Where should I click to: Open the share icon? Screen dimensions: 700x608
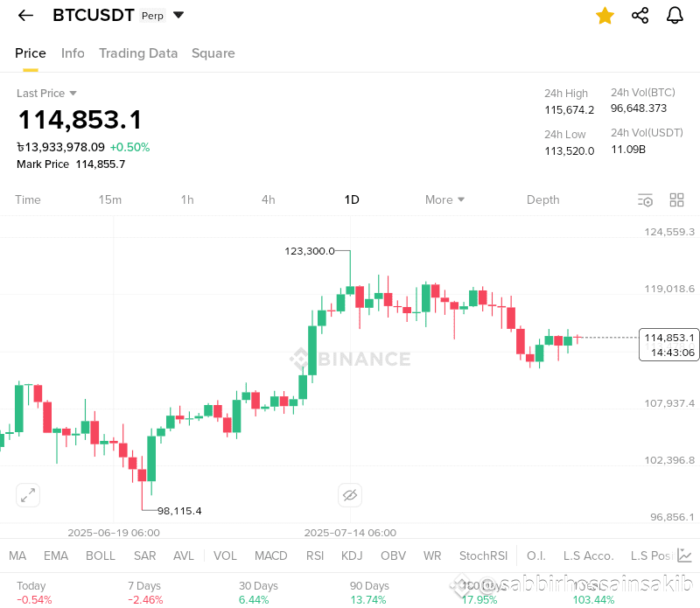coord(640,16)
